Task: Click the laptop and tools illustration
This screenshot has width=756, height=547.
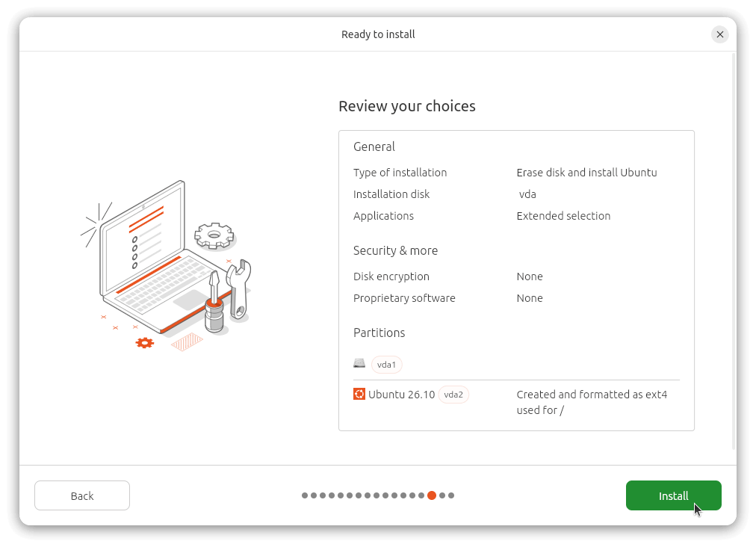Action: 167,265
